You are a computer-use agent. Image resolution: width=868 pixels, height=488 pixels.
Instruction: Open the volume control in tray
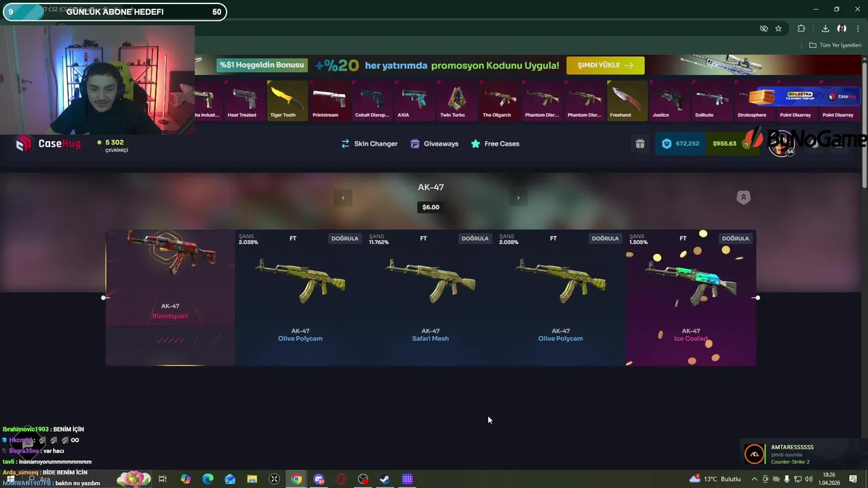809,479
